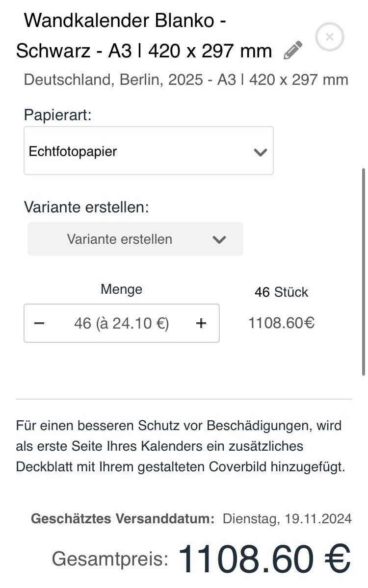Click the Menge label above the quantity
Image resolution: width=368 pixels, height=588 pixels.
(122, 289)
